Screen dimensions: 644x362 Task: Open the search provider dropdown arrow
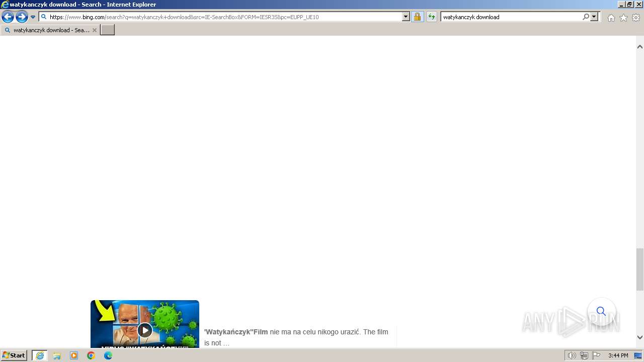coord(594,17)
